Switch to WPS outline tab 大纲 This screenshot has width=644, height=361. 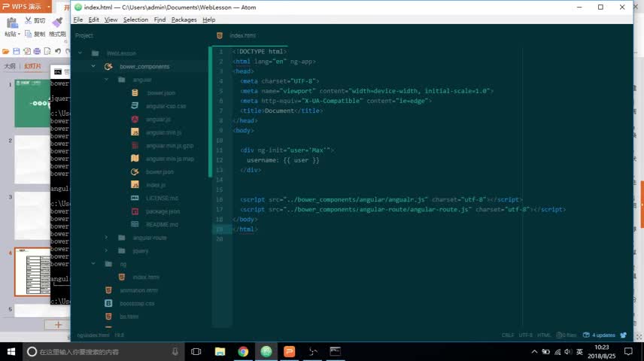point(10,66)
